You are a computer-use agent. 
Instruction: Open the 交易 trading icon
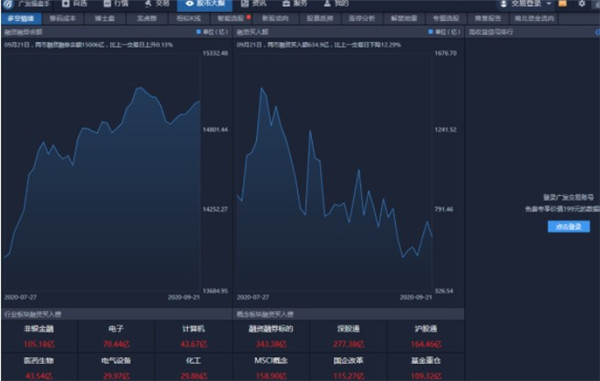(148, 3)
